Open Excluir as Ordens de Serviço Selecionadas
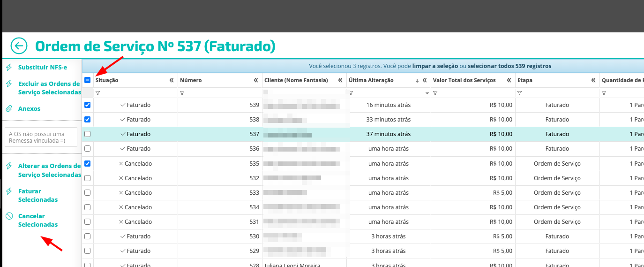 [49, 88]
